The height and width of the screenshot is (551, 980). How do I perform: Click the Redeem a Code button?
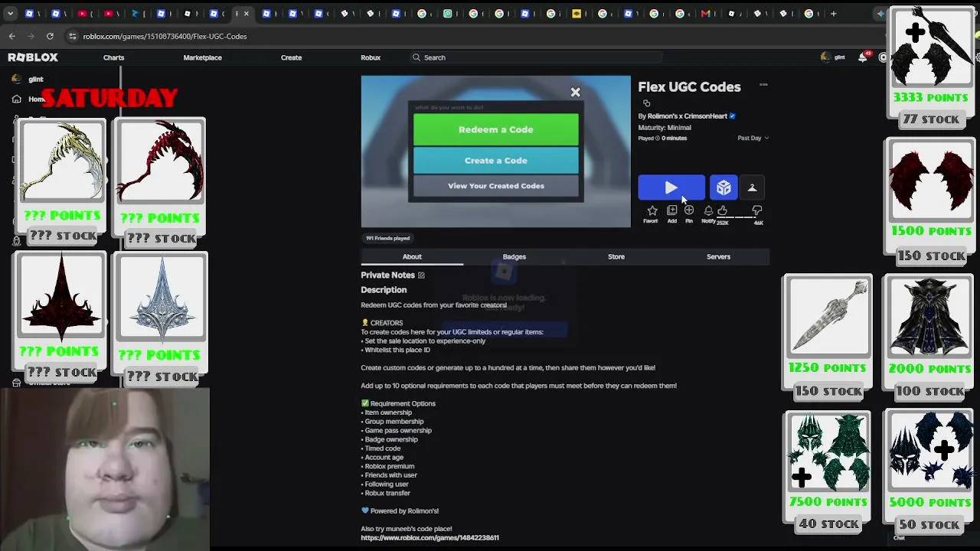click(496, 129)
